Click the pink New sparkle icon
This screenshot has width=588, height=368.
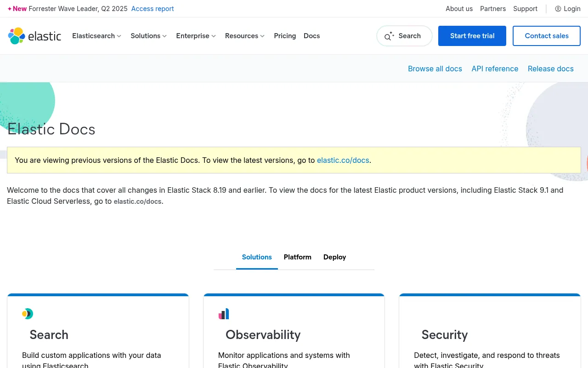10,9
